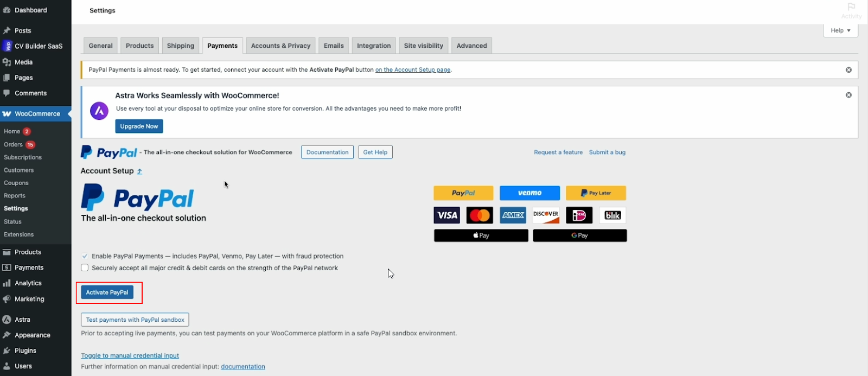The width and height of the screenshot is (868, 376).
Task: Click the Posts pin icon
Action: pos(7,30)
